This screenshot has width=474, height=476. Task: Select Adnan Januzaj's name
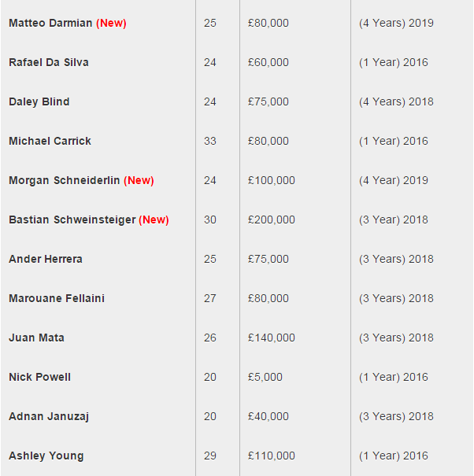[x=49, y=416]
